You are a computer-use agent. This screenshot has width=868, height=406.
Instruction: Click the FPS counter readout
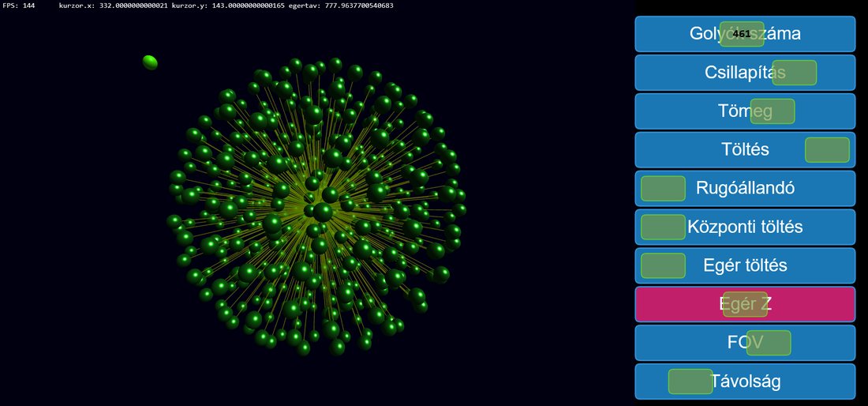[19, 6]
